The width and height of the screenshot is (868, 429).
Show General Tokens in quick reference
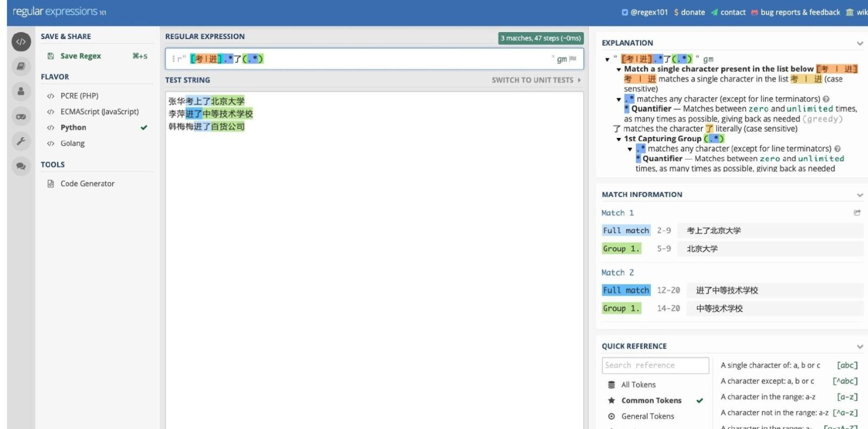[648, 417]
